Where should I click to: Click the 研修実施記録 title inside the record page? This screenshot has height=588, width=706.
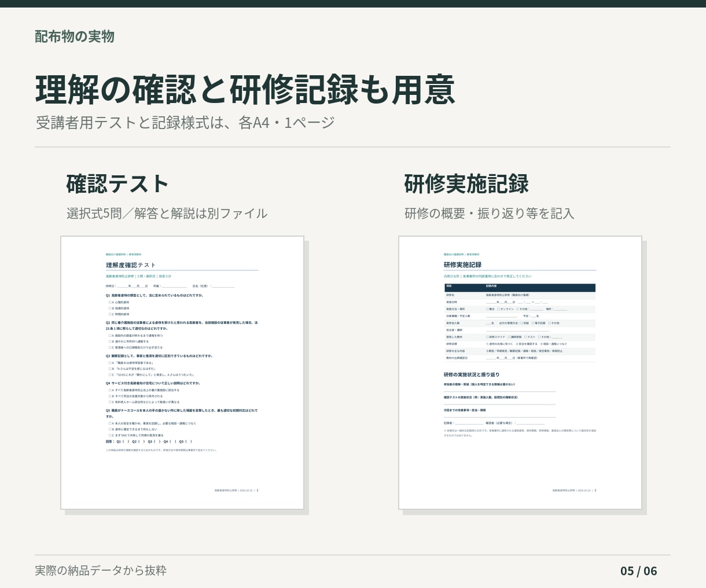coord(462,265)
